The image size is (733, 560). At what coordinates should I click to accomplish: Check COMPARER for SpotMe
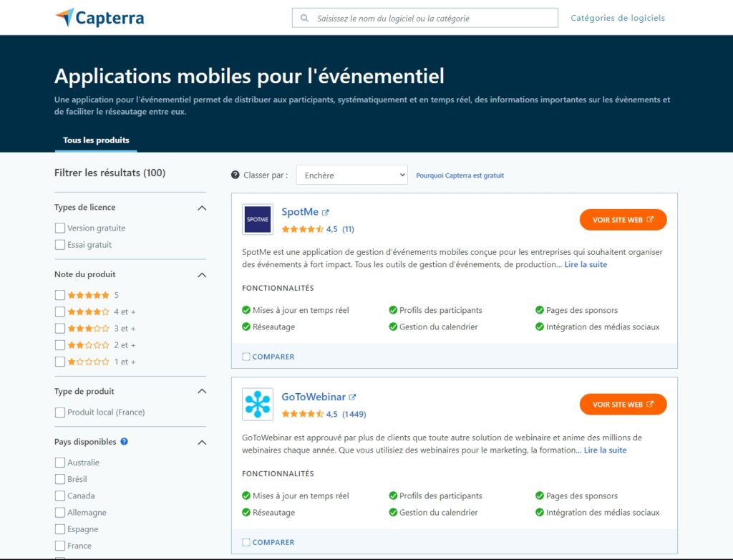pyautogui.click(x=246, y=357)
